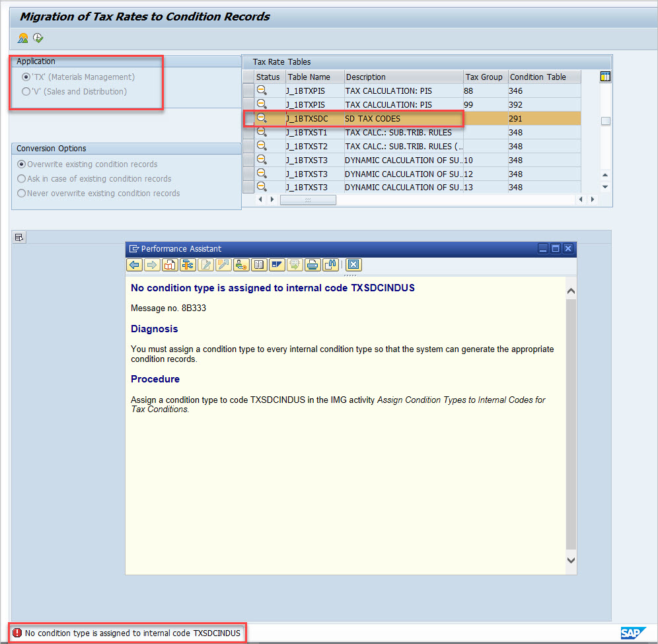Select row selector for J_1BTXSDC
658x644 pixels.
click(x=249, y=118)
